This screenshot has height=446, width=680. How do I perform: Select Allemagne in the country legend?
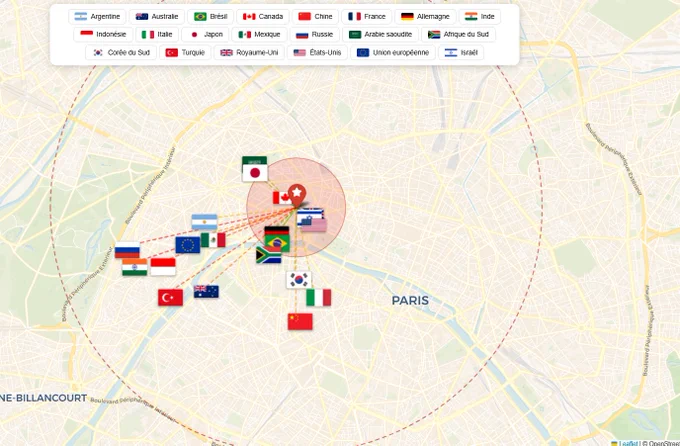(425, 16)
